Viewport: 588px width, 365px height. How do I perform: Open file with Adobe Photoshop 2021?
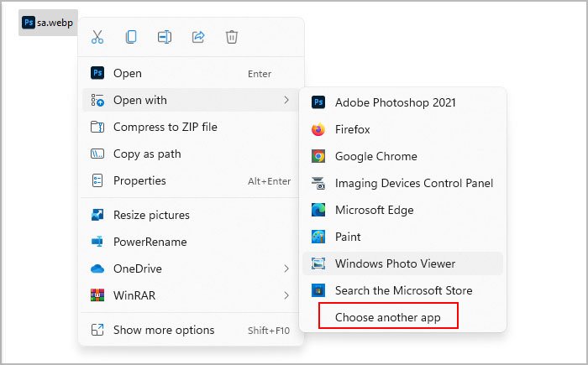click(395, 102)
